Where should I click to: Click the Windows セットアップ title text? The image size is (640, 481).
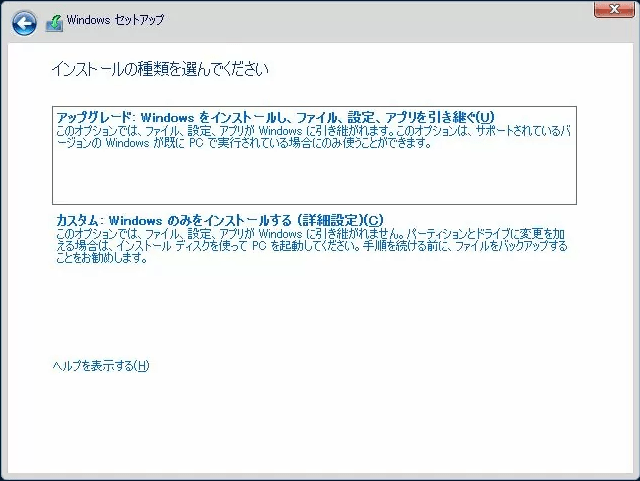[x=116, y=20]
